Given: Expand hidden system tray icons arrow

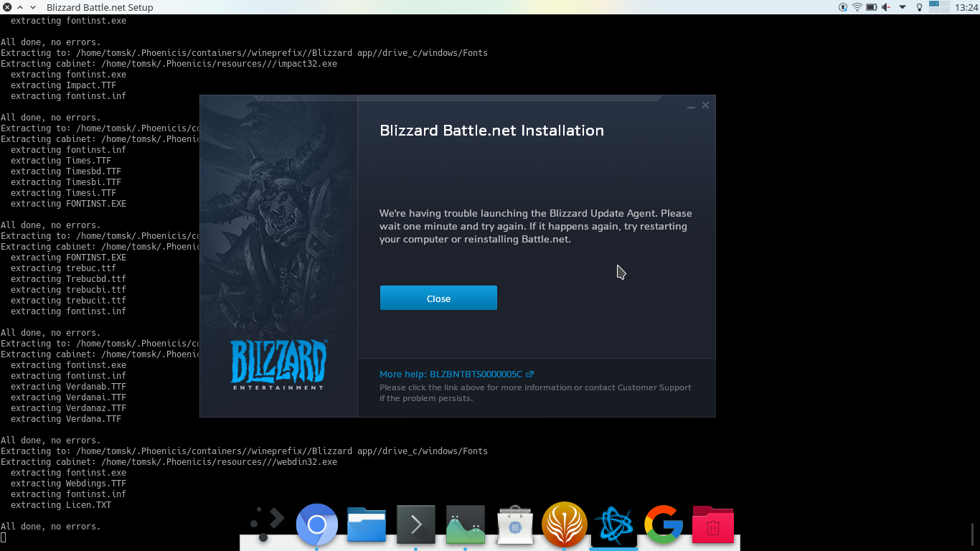Looking at the screenshot, I should click(903, 7).
